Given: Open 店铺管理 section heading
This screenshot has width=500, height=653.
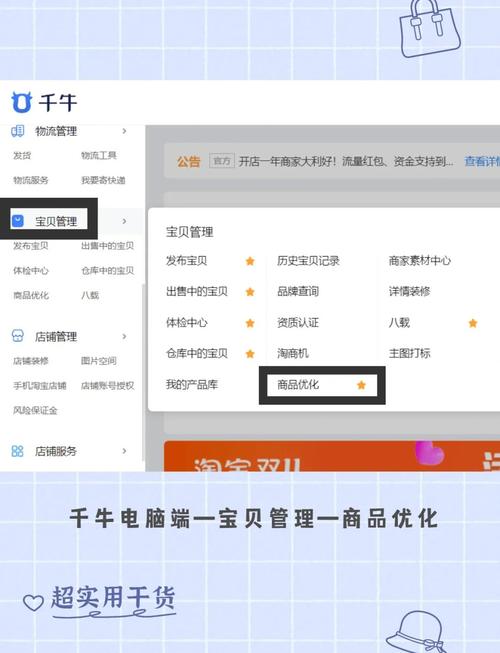Looking at the screenshot, I should (56, 336).
